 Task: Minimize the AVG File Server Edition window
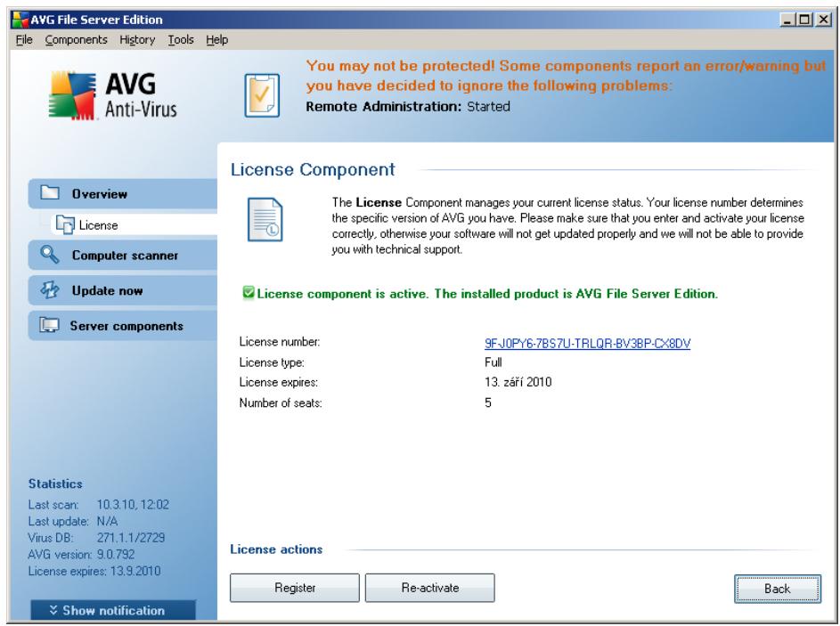pyautogui.click(x=787, y=20)
